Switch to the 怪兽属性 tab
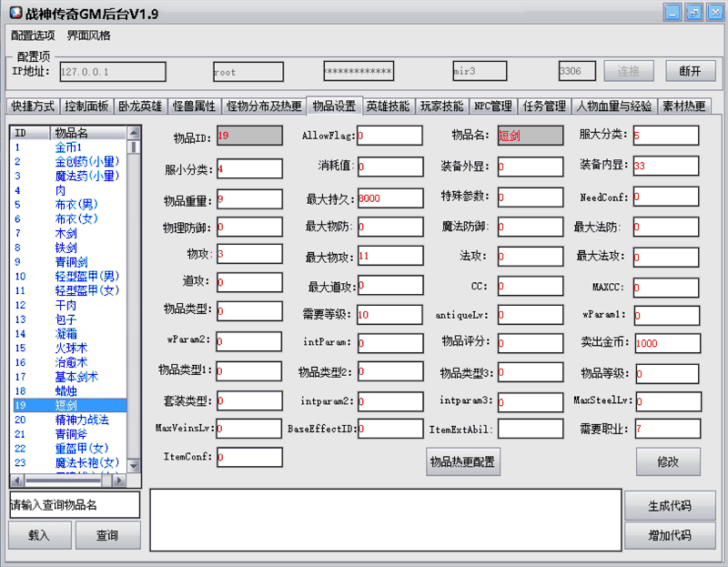The height and width of the screenshot is (567, 728). tap(195, 106)
